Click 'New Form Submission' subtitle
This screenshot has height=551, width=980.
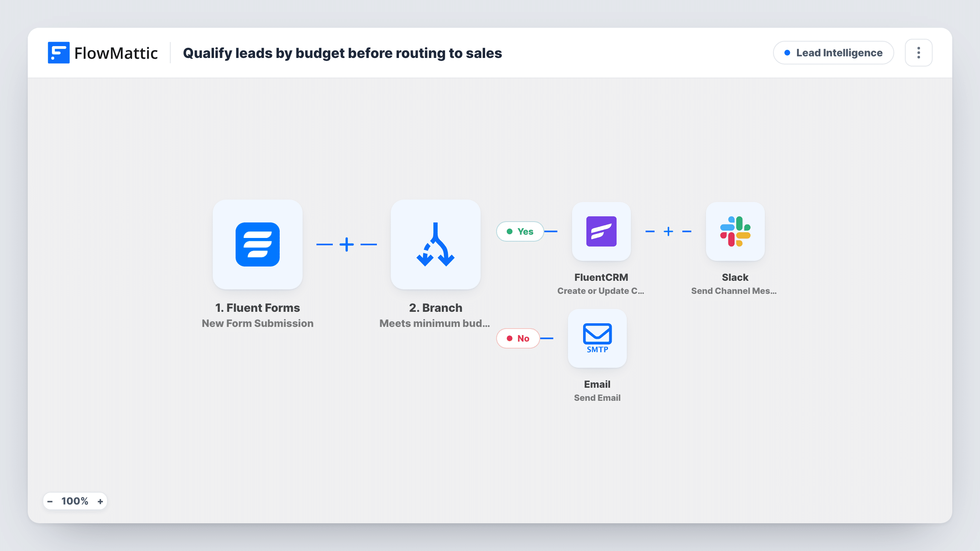point(258,323)
